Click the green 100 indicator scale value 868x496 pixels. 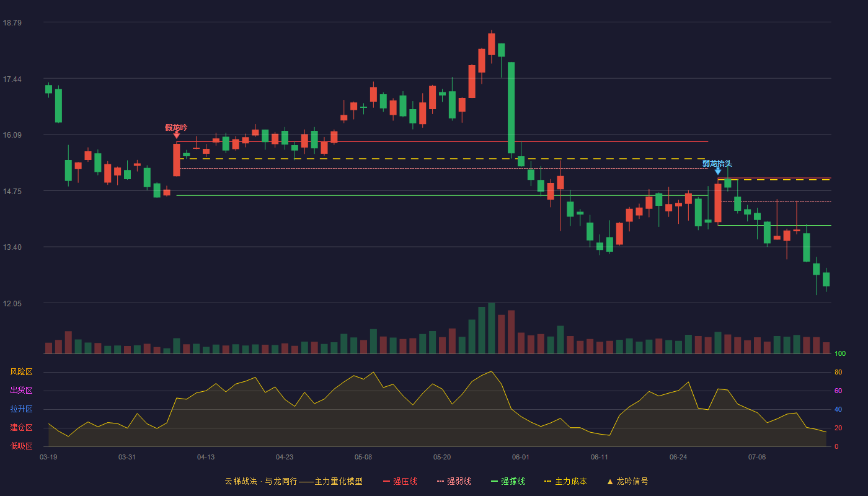pyautogui.click(x=840, y=354)
